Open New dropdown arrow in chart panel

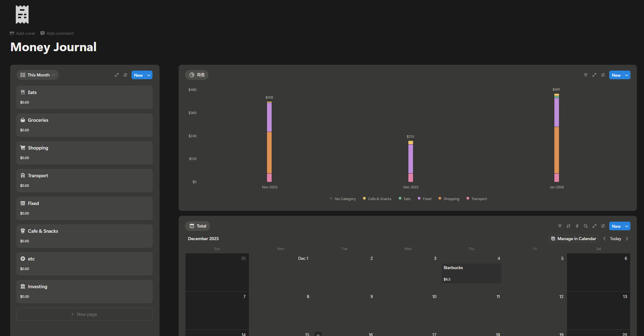pyautogui.click(x=627, y=75)
